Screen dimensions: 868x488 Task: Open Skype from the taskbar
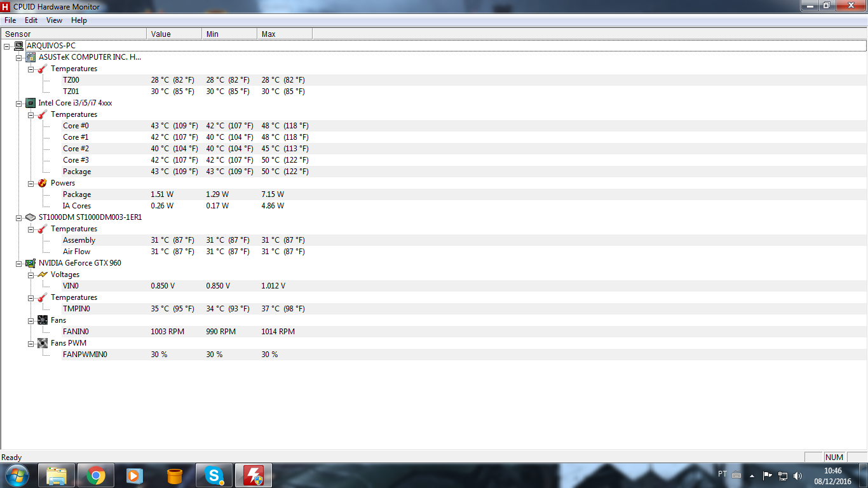tap(214, 475)
